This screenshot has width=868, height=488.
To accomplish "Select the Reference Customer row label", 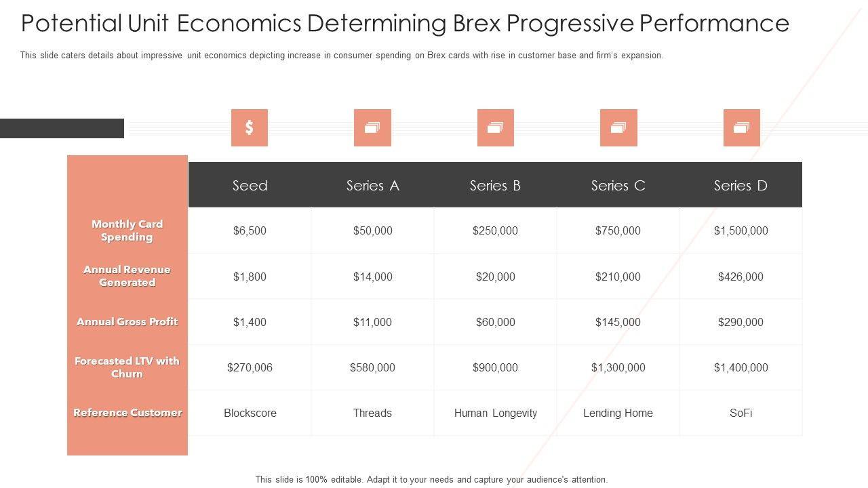I will 127,413.
